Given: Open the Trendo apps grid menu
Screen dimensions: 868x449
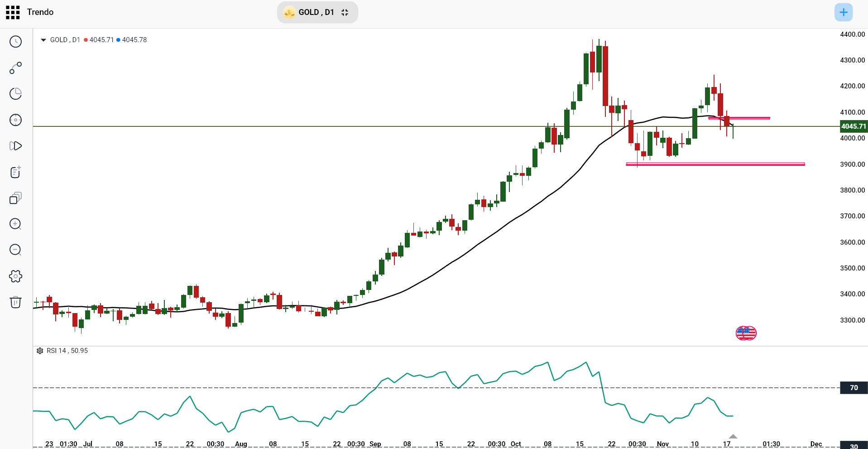Looking at the screenshot, I should pyautogui.click(x=12, y=12).
